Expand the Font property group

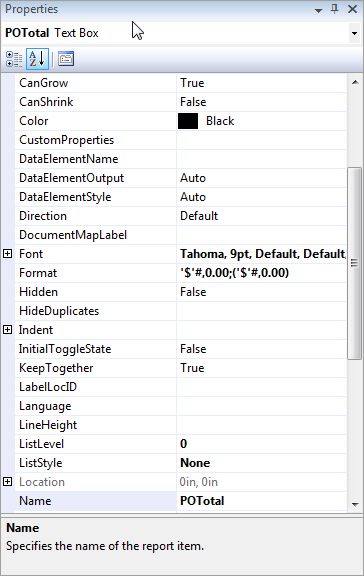click(x=7, y=253)
